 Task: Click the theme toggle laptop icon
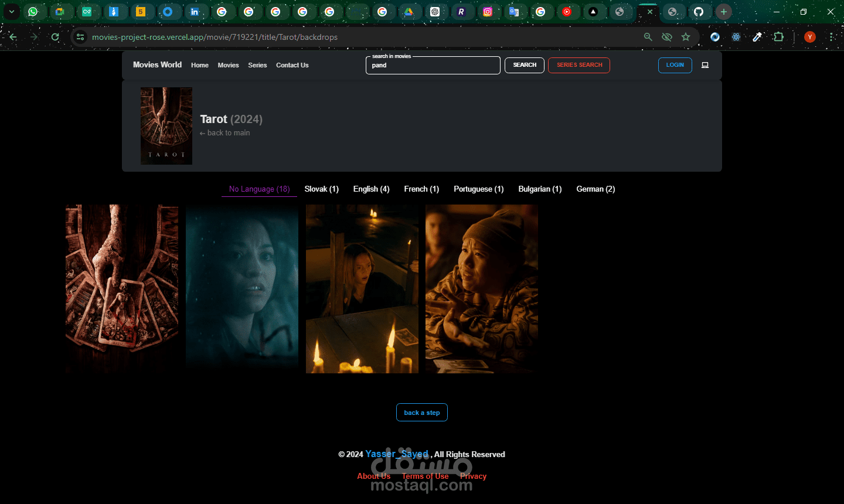coord(705,65)
